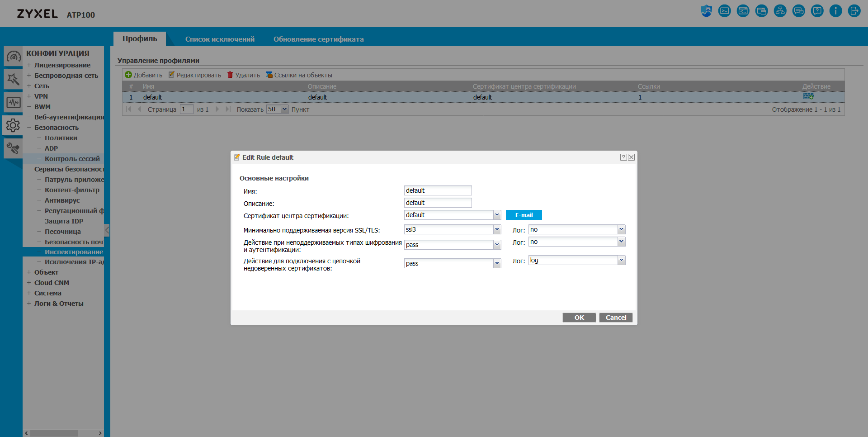Open Антивирус in the navigation tree
Screen dimensions: 868x437
pos(62,200)
